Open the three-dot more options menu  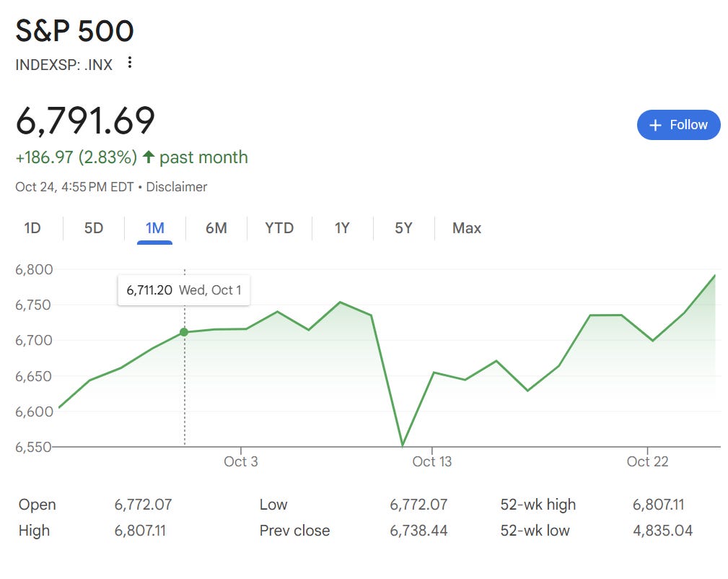point(130,62)
